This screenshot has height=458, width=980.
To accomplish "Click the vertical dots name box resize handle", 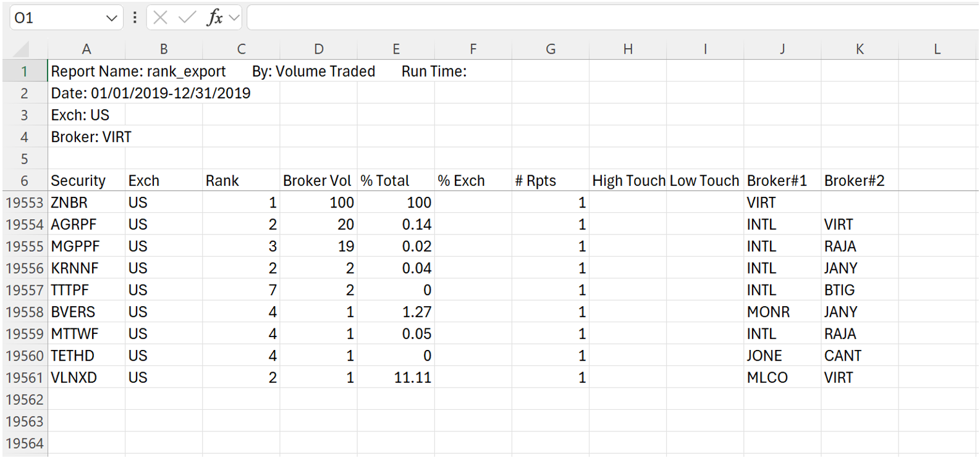I will [135, 18].
